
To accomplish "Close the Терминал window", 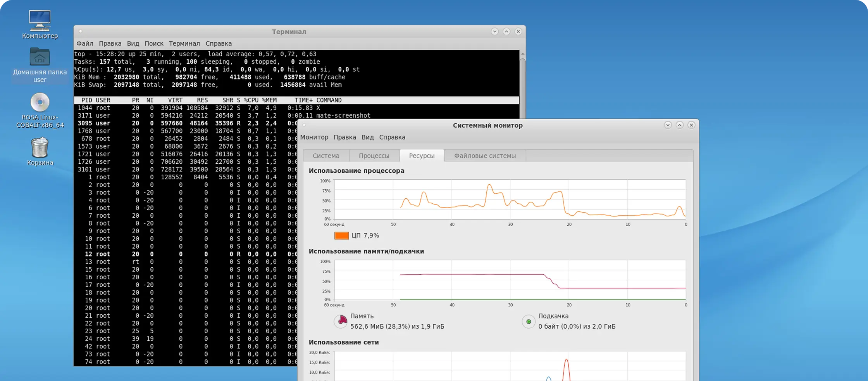I will tap(518, 31).
